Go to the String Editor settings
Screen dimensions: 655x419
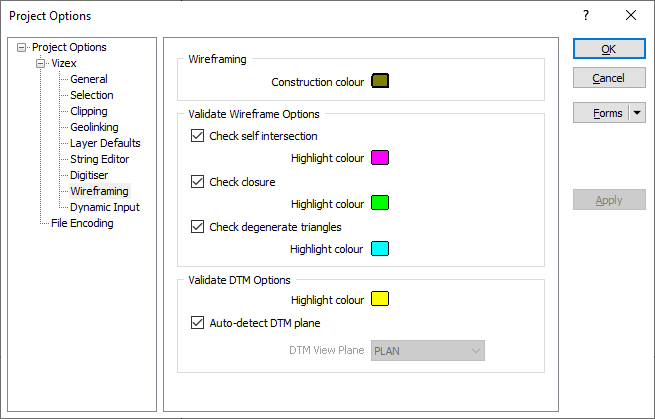[x=99, y=159]
